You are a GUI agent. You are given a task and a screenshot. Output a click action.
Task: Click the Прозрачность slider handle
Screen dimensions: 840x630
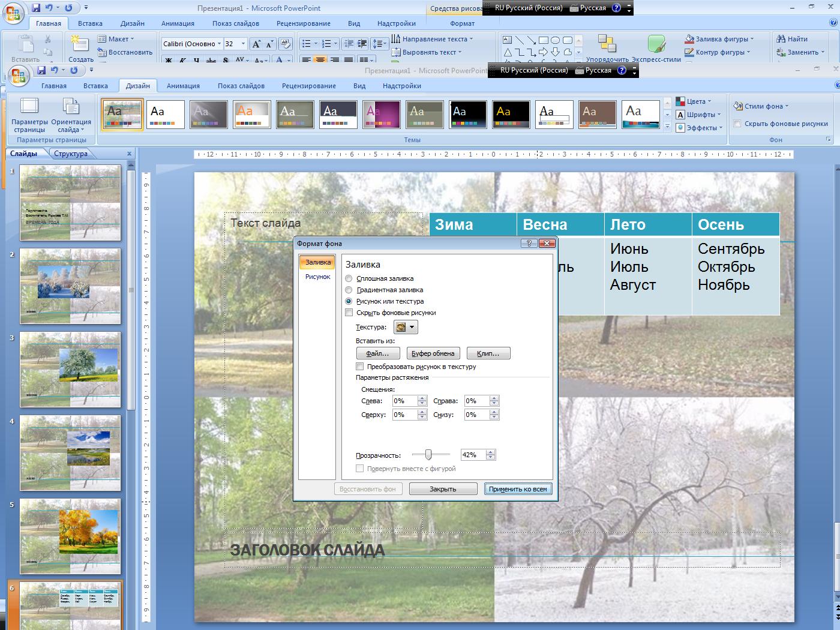(428, 455)
